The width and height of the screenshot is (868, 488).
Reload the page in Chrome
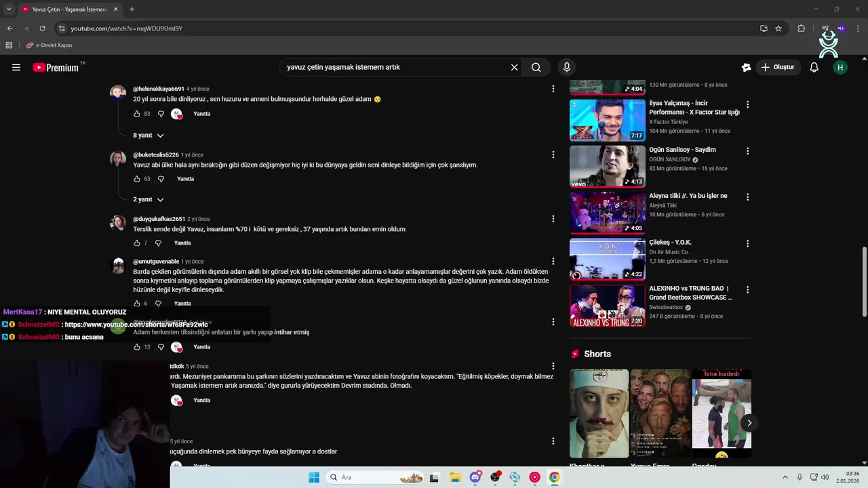pyautogui.click(x=42, y=28)
